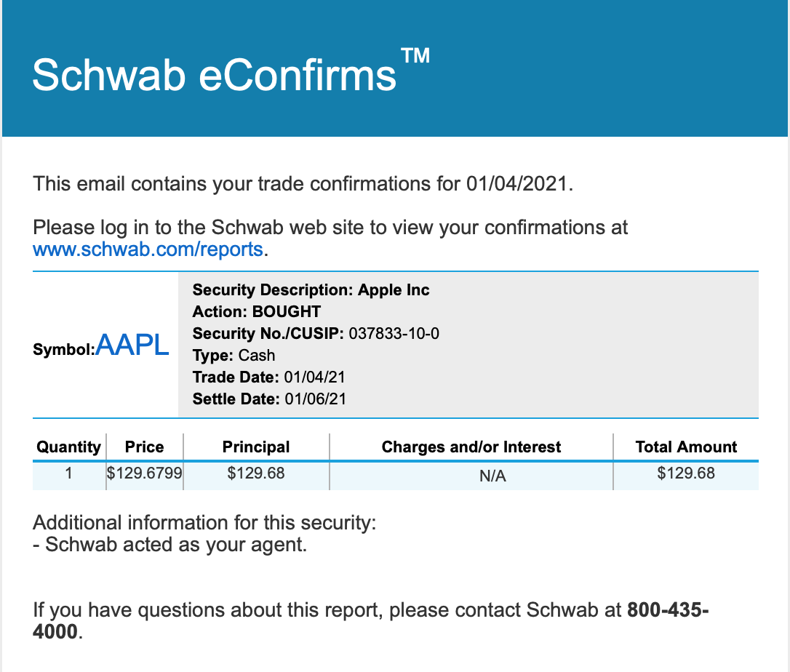Click the Action BOUGHT line
This screenshot has width=790, height=672.
coord(257,312)
